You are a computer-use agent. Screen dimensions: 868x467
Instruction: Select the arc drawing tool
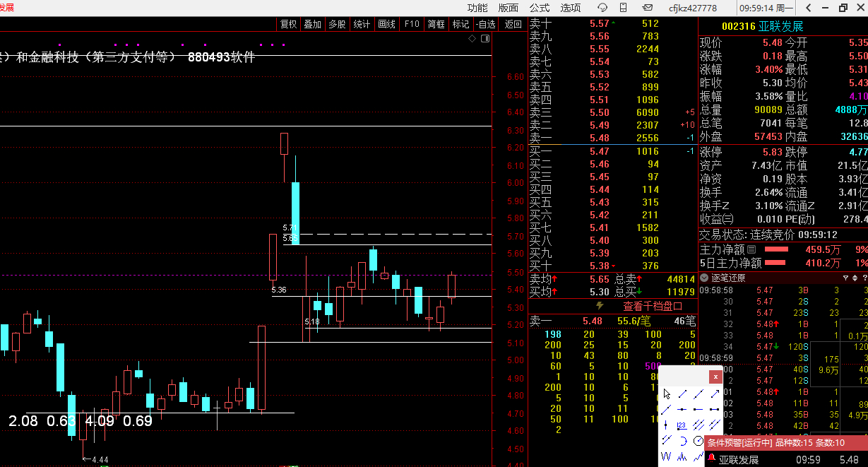[x=683, y=441]
